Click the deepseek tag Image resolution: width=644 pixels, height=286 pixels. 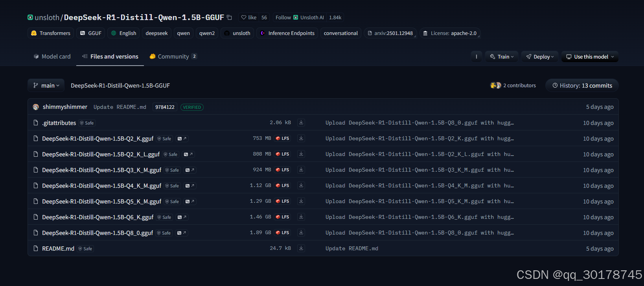coord(156,33)
